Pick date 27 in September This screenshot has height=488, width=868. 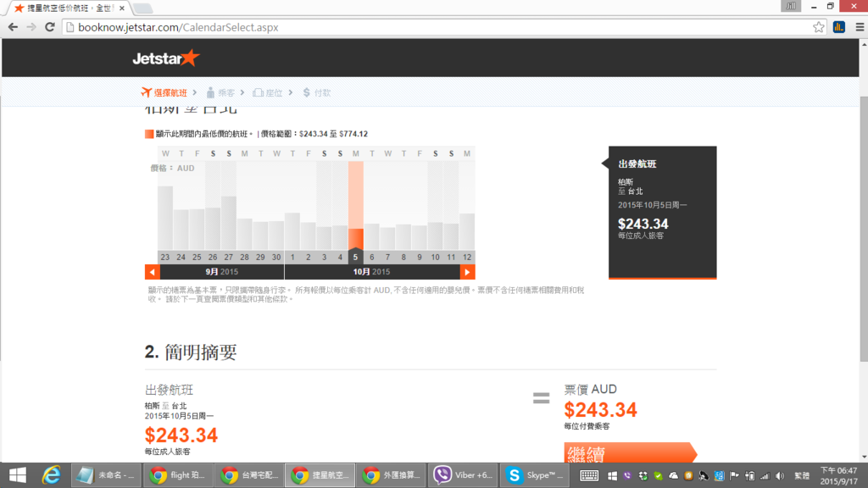229,258
